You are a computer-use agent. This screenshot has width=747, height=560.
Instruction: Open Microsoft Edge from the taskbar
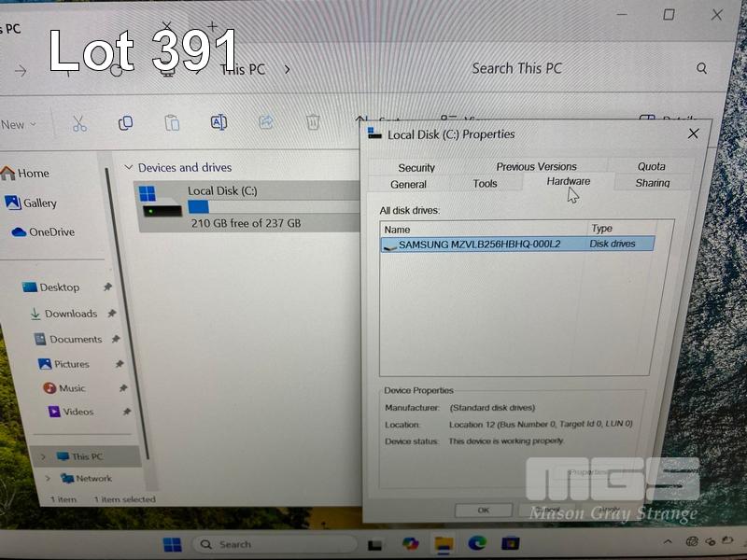476,543
